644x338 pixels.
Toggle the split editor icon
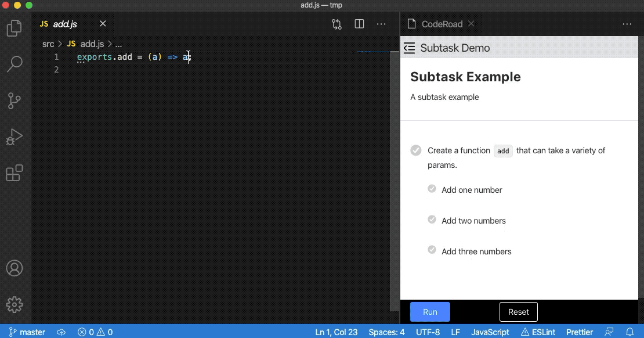pos(359,24)
